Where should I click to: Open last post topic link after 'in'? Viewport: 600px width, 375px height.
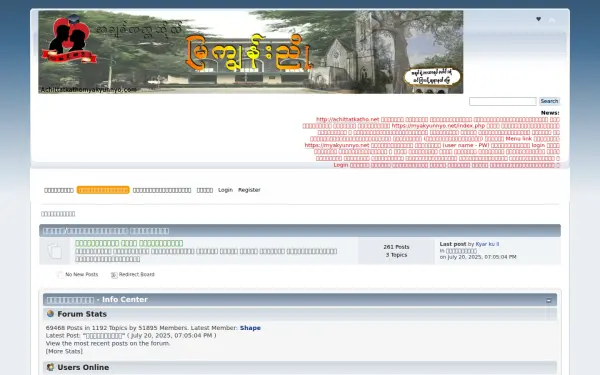pos(461,251)
